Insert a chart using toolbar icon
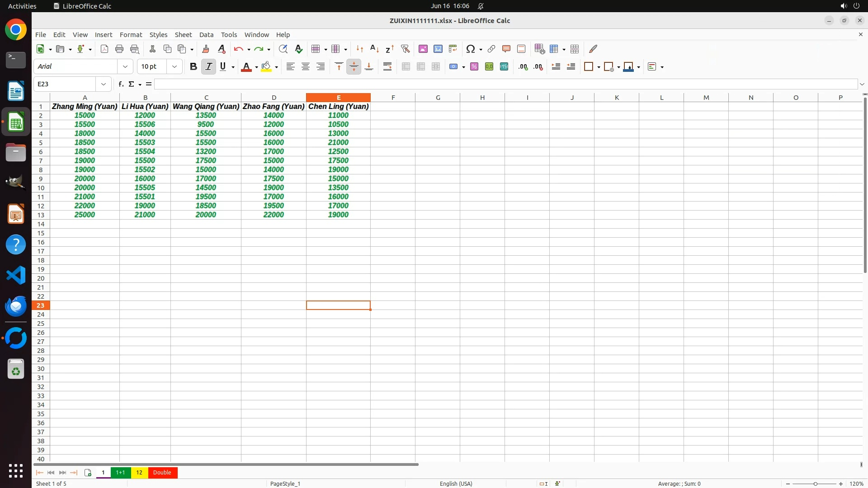Image resolution: width=868 pixels, height=488 pixels. pos(438,49)
